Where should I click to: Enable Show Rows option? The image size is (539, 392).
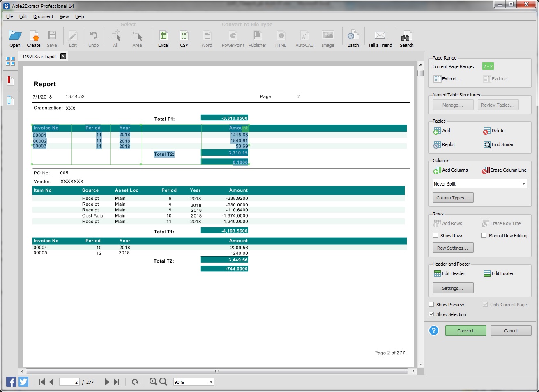[435, 235]
